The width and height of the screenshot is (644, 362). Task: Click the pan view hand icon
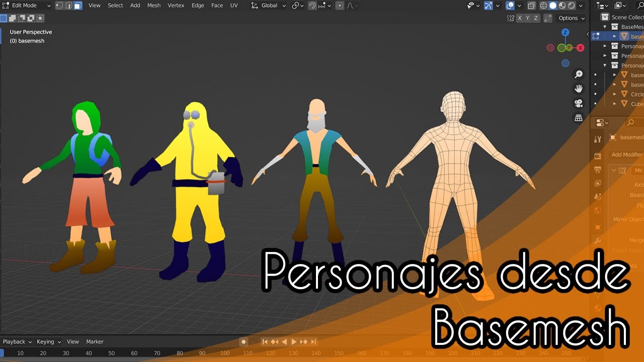point(579,89)
